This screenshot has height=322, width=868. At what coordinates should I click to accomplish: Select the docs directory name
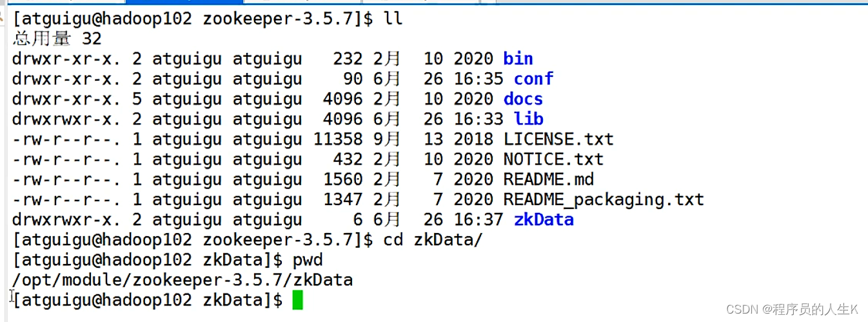[x=523, y=99]
